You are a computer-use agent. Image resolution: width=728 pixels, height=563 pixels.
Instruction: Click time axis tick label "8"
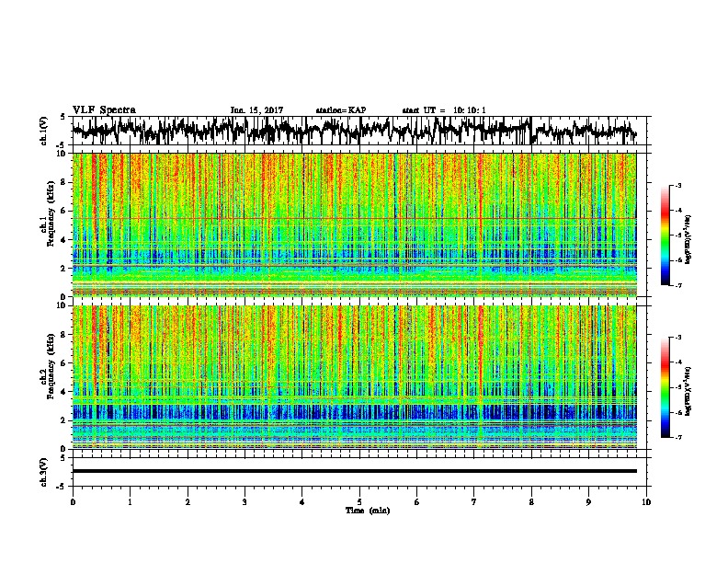(531, 502)
